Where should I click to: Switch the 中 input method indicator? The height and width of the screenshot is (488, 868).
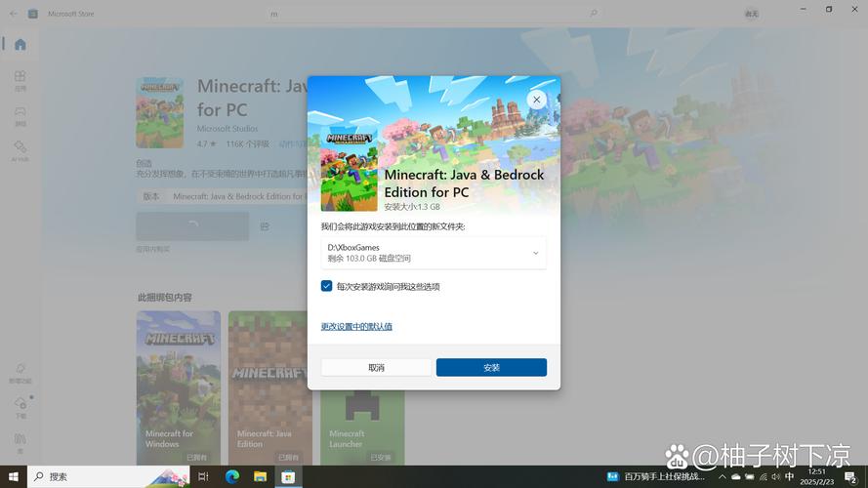pyautogui.click(x=789, y=476)
